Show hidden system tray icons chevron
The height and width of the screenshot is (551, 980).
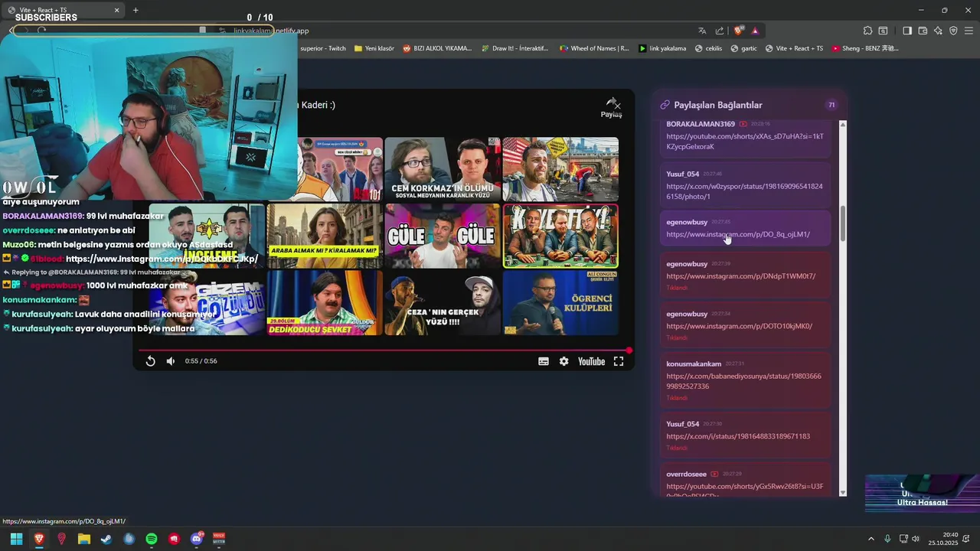coord(871,539)
